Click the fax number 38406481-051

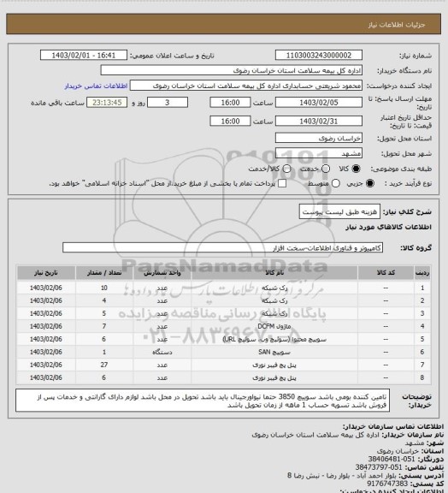point(392,459)
